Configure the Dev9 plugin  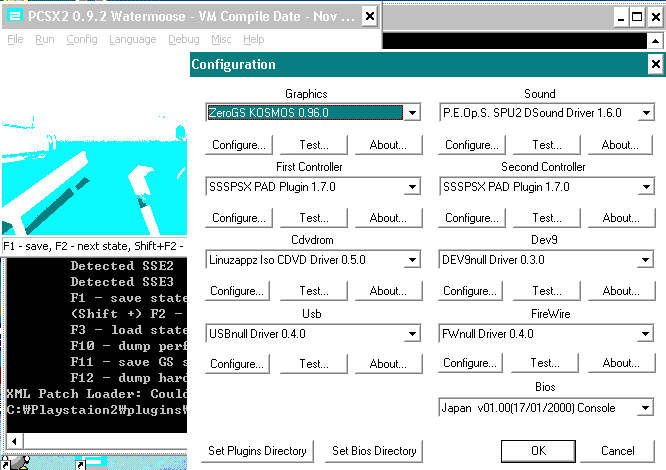[470, 291]
